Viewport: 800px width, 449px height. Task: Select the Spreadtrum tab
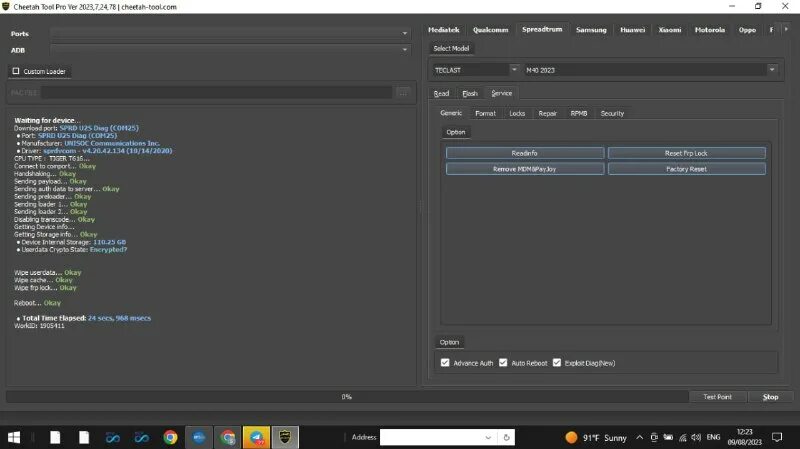point(542,30)
